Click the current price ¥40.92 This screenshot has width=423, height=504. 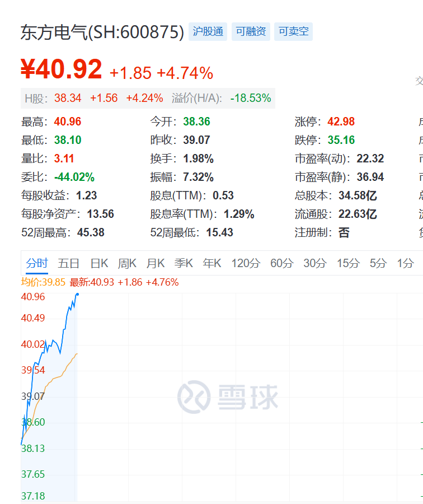62,69
